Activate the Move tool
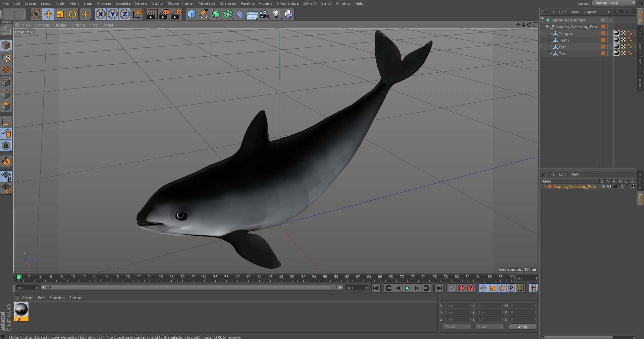Screen dimensions: 644x339 [48, 14]
